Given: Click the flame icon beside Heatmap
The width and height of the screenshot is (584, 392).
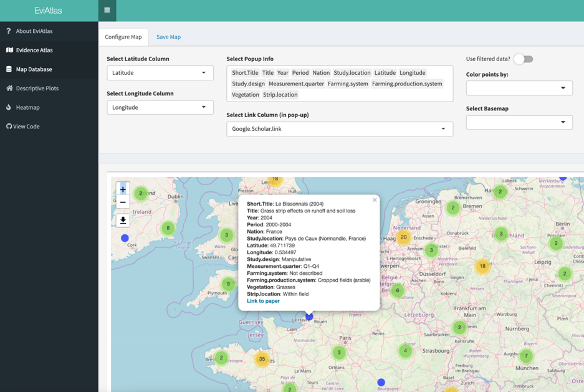Looking at the screenshot, I should click(9, 107).
